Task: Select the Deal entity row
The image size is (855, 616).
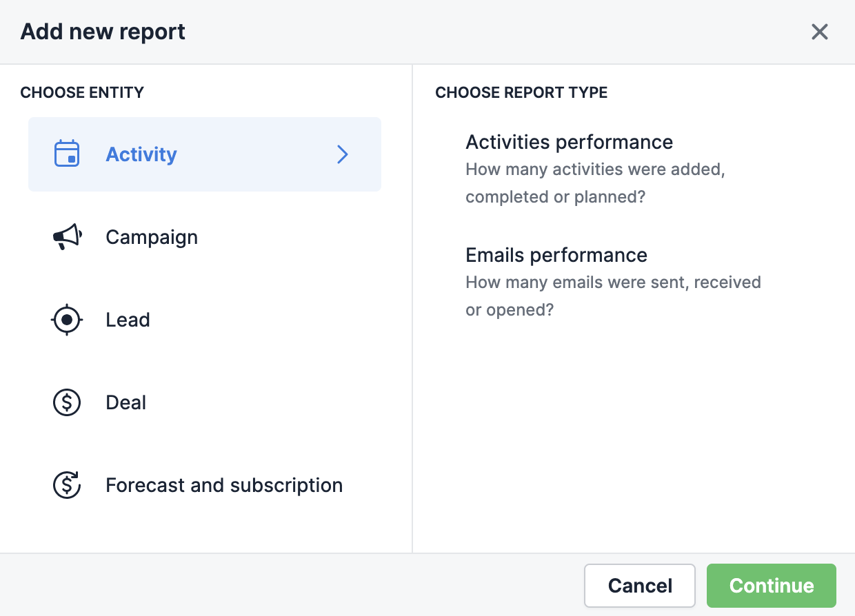Action: [x=125, y=402]
